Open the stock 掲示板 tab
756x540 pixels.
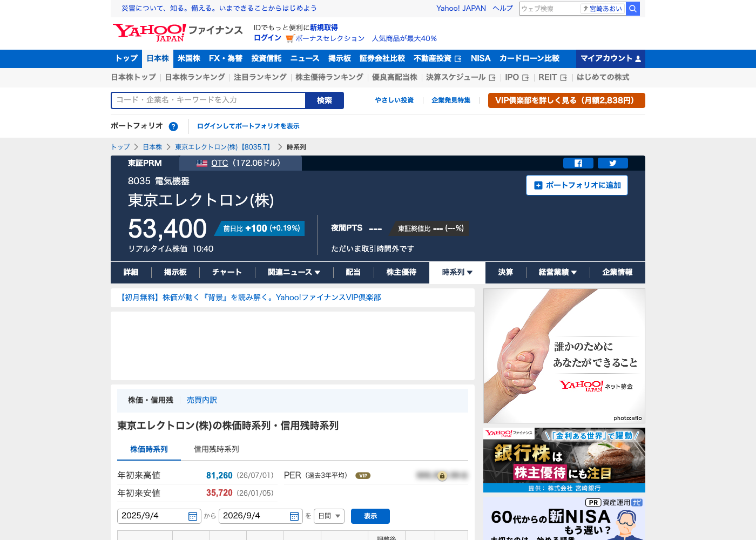click(x=175, y=272)
